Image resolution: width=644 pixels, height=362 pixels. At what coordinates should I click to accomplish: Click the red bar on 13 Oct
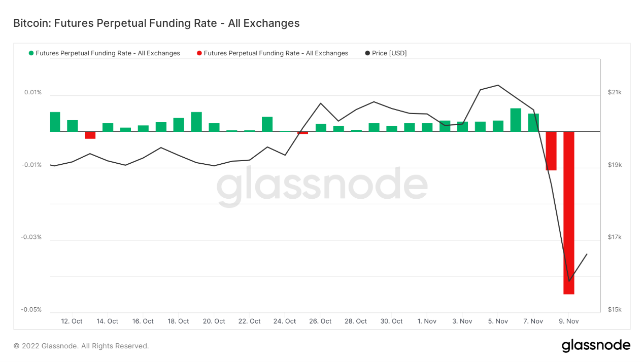(x=90, y=135)
